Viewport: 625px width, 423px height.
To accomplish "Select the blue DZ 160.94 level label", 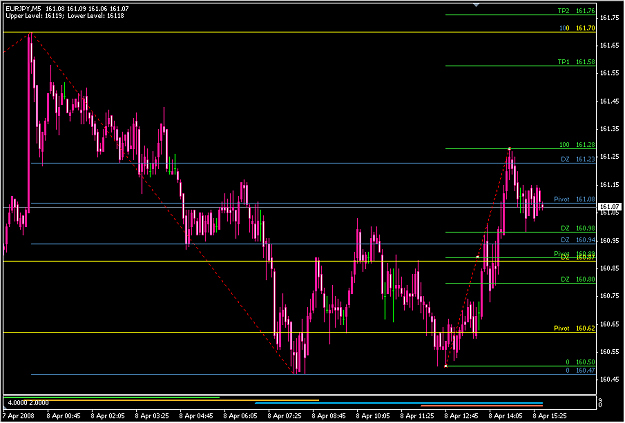I will pos(578,240).
